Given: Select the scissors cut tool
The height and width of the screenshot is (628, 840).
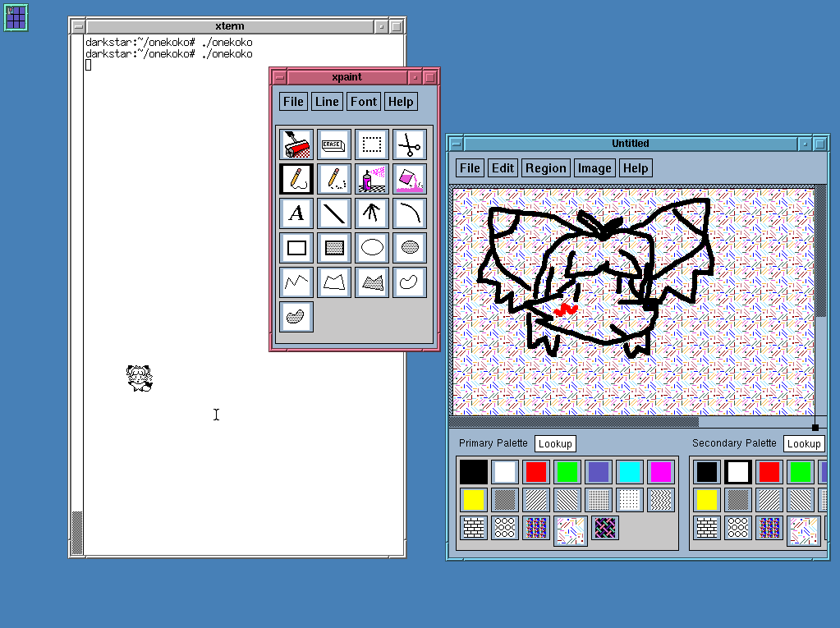Looking at the screenshot, I should pos(409,144).
